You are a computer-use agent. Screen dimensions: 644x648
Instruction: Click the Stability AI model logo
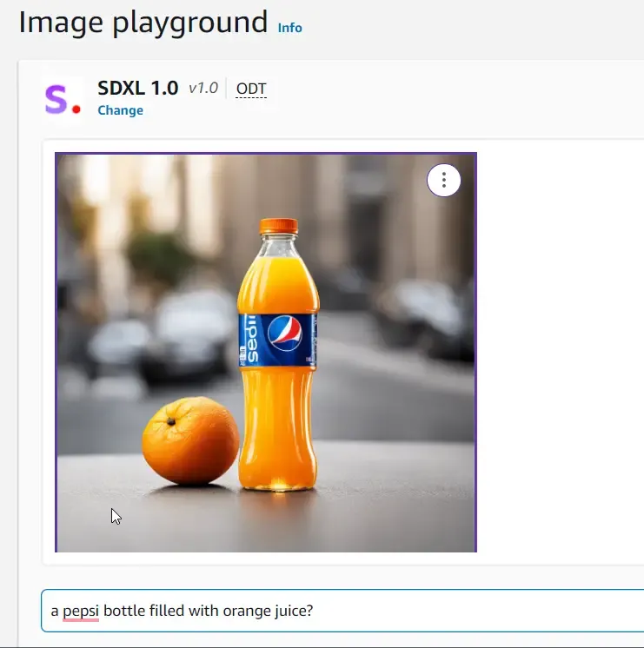(63, 100)
